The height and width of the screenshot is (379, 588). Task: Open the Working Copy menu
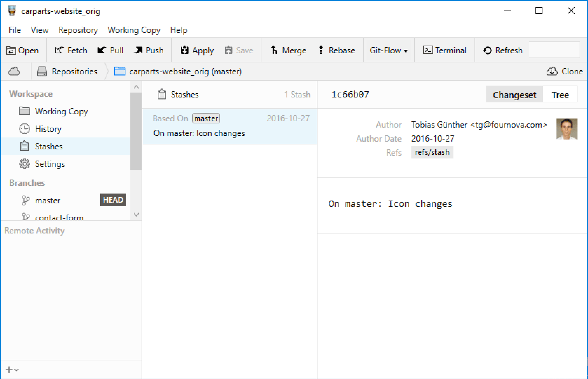134,30
